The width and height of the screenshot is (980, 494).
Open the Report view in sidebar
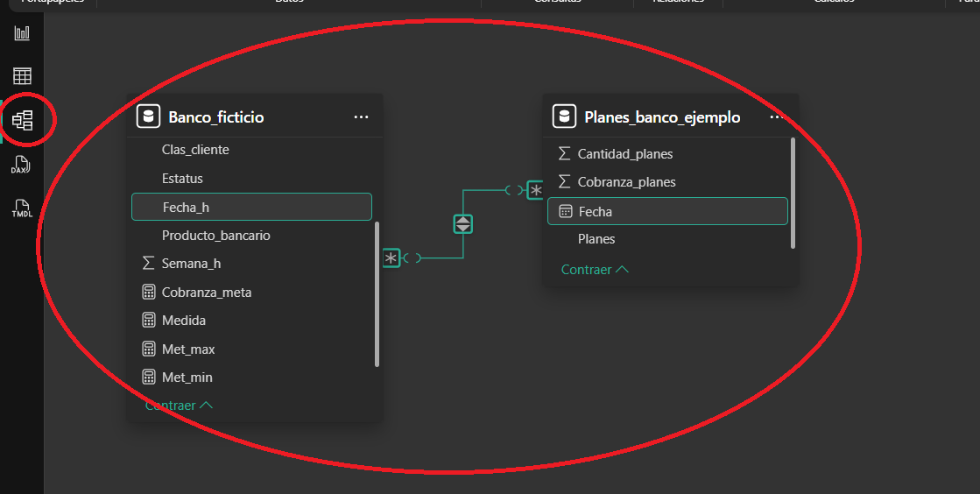tap(22, 33)
